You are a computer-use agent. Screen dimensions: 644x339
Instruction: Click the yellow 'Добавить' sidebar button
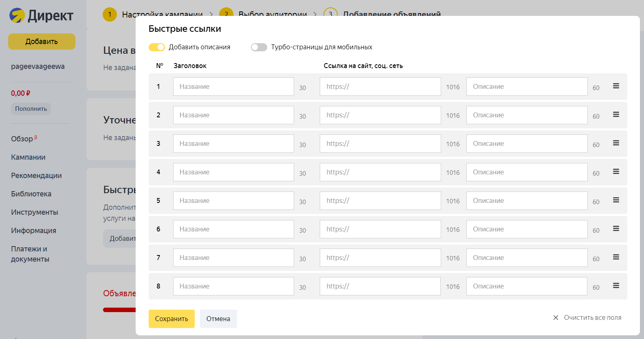tap(42, 42)
